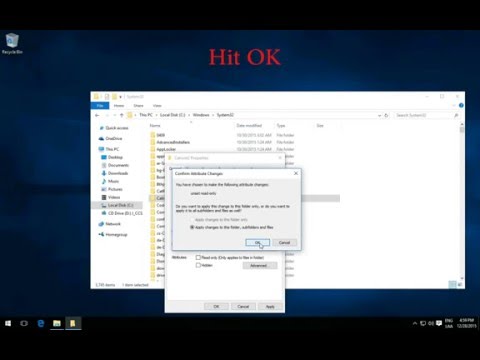This screenshot has height=360, width=480.
Task: Refresh the folder with the refresh icon
Action: coord(386,115)
